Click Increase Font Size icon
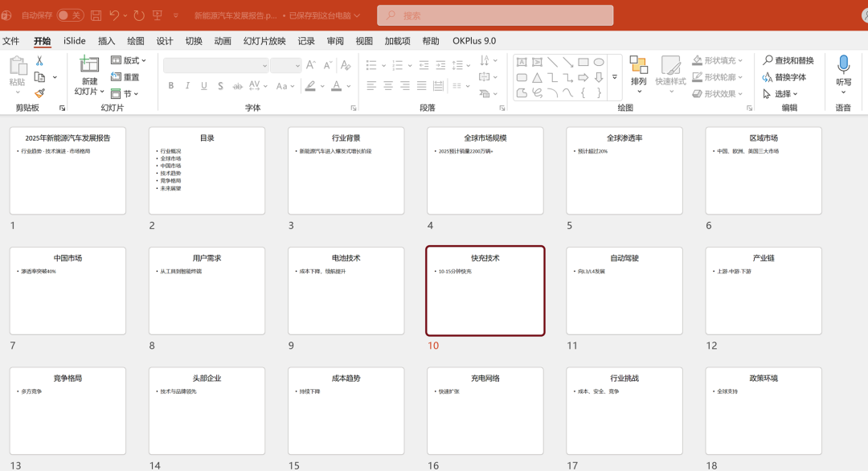Image resolution: width=868 pixels, height=471 pixels. tap(311, 65)
